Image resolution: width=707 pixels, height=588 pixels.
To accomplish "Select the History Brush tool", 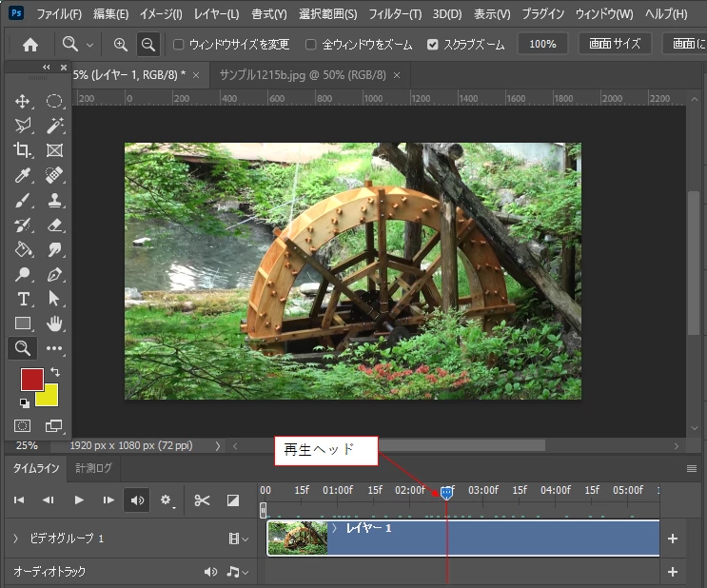I will [x=23, y=225].
